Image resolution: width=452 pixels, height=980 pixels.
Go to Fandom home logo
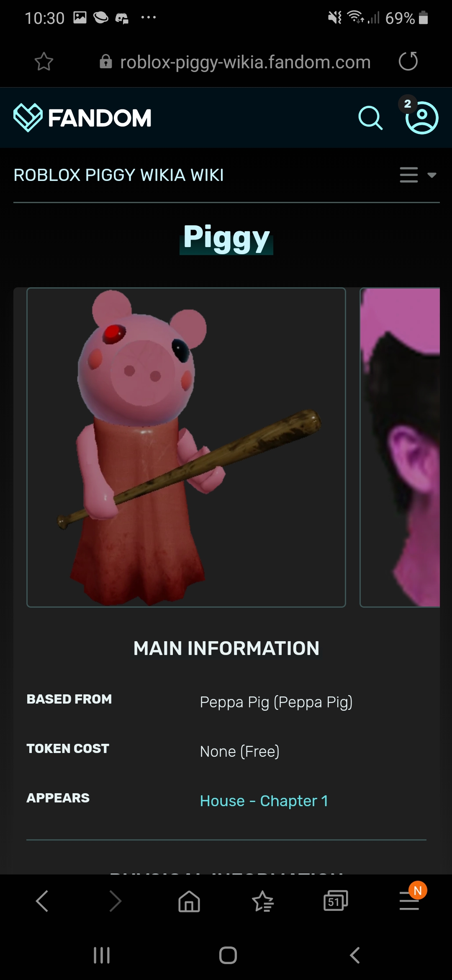pos(82,118)
